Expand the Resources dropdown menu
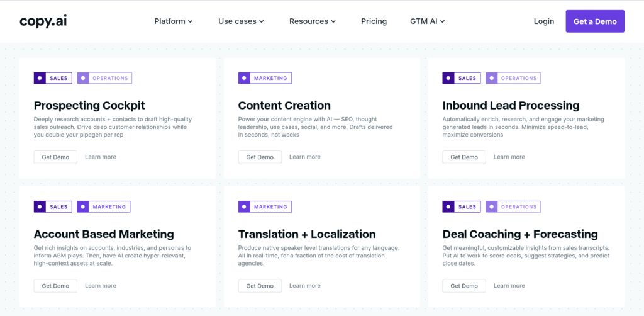The width and height of the screenshot is (644, 316). click(x=313, y=21)
